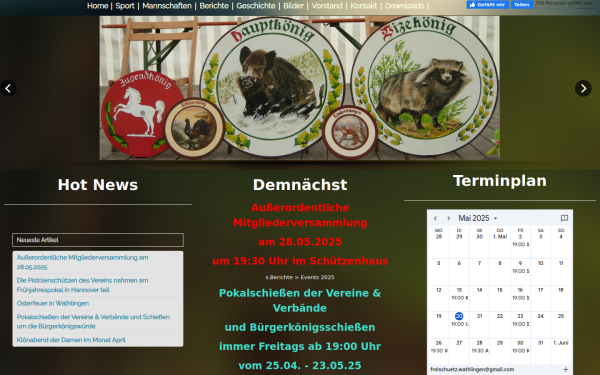Open Mannschaften menu item
Image resolution: width=600 pixels, height=375 pixels.
tap(167, 6)
